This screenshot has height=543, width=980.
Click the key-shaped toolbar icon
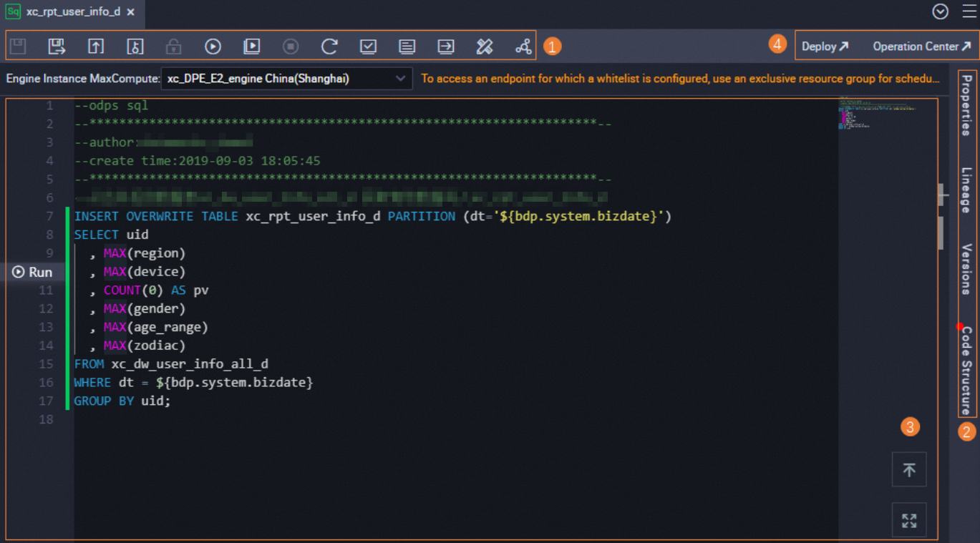coord(135,47)
